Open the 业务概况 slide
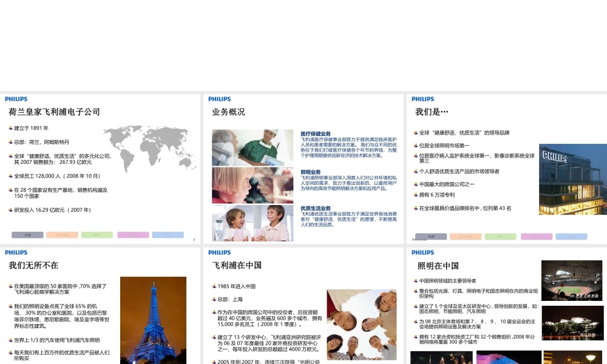 303,169
